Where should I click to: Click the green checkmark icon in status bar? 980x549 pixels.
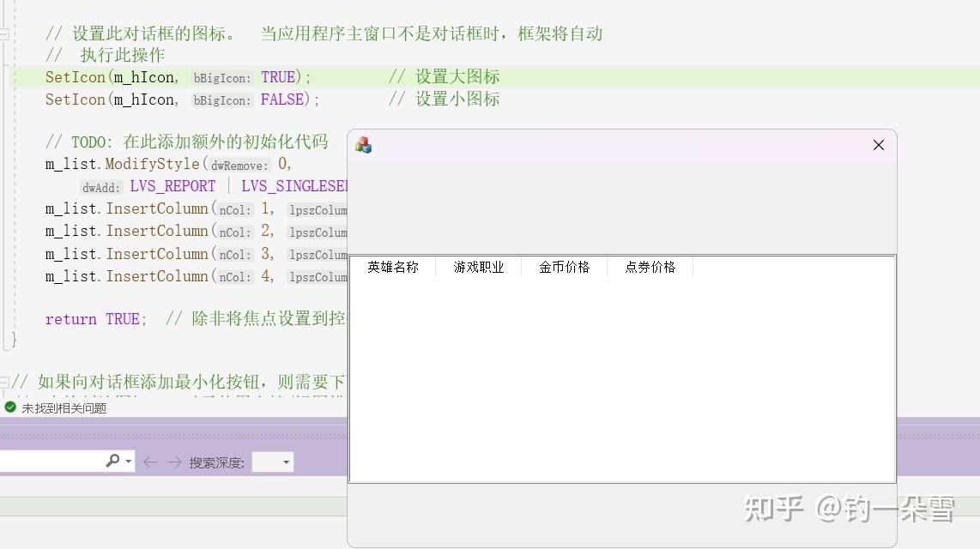[9, 408]
